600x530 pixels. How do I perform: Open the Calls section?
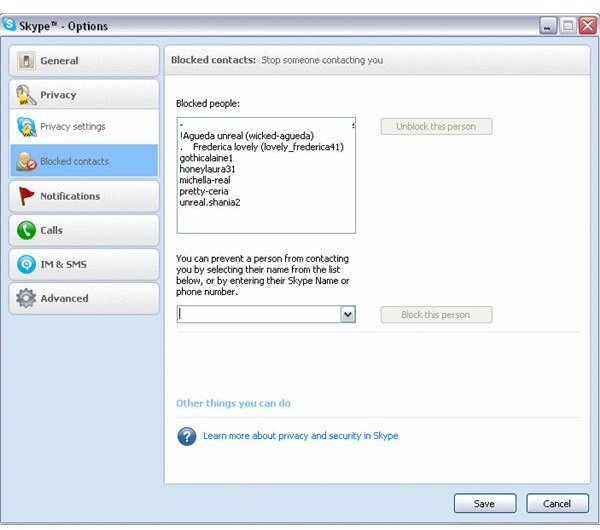84,230
